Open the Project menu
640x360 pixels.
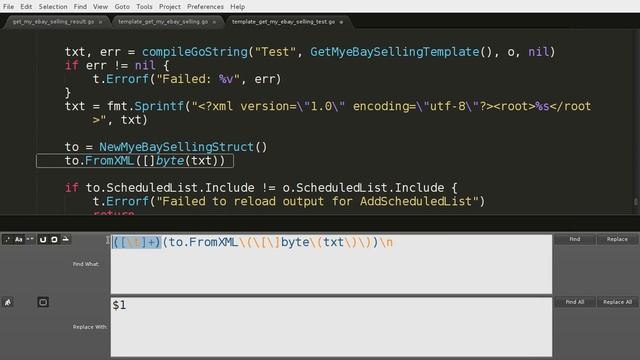click(x=170, y=7)
